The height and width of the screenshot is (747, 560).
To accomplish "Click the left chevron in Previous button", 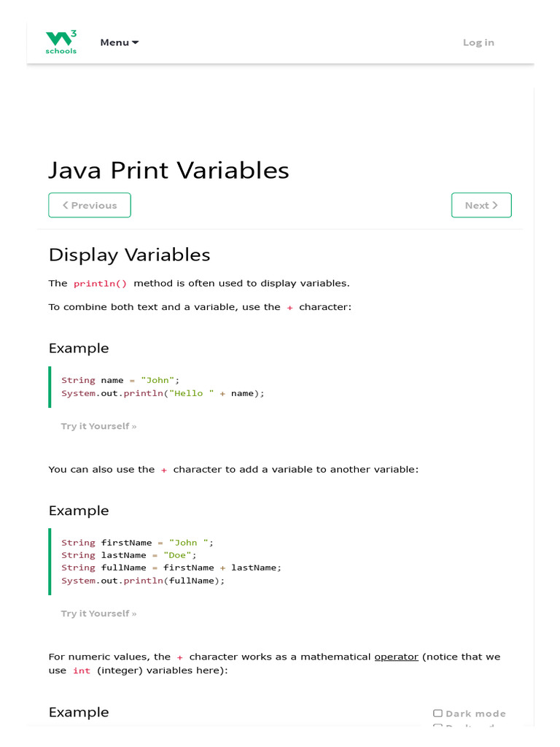I will [65, 205].
